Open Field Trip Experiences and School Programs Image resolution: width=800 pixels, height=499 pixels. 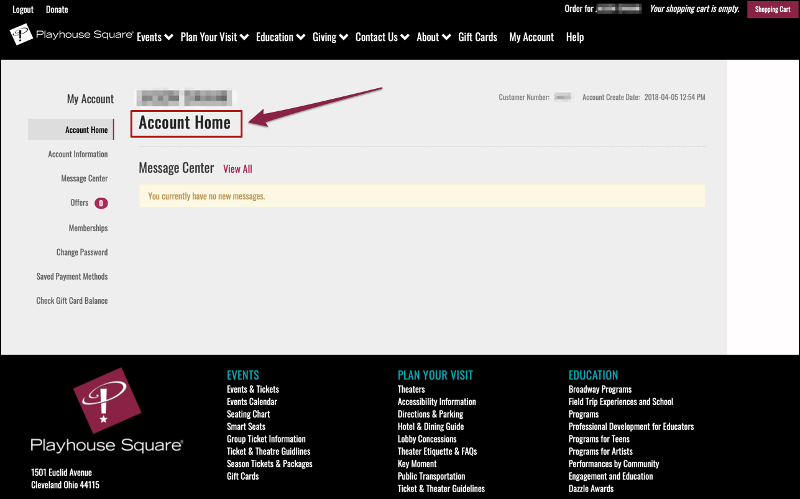620,408
